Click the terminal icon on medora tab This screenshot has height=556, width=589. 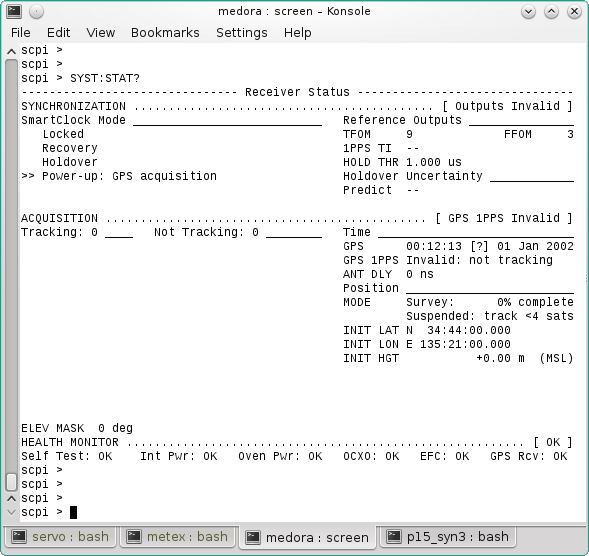(x=252, y=538)
